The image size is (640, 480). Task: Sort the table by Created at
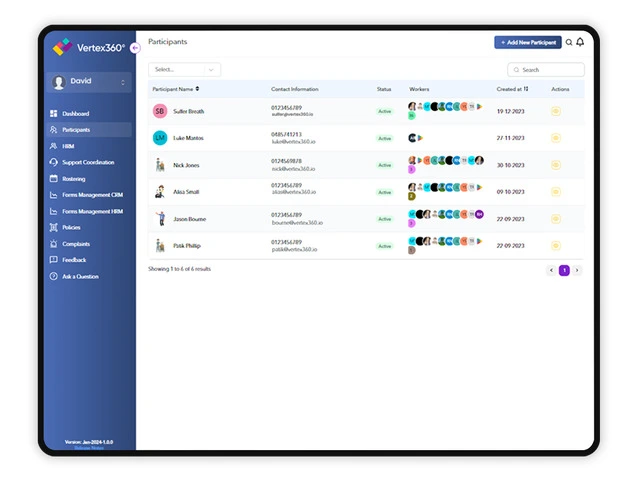(x=527, y=89)
